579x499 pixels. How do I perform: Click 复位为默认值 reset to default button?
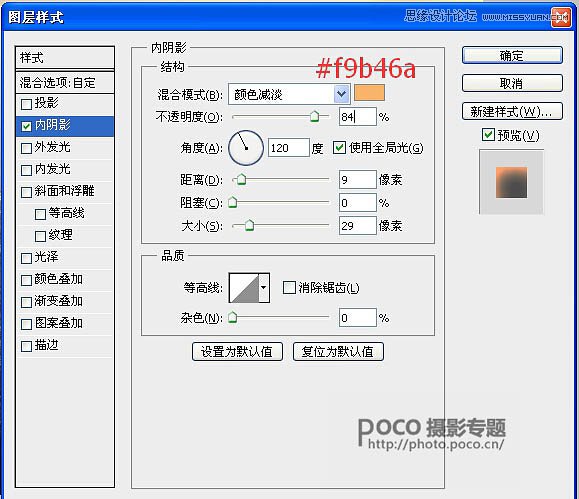click(338, 351)
